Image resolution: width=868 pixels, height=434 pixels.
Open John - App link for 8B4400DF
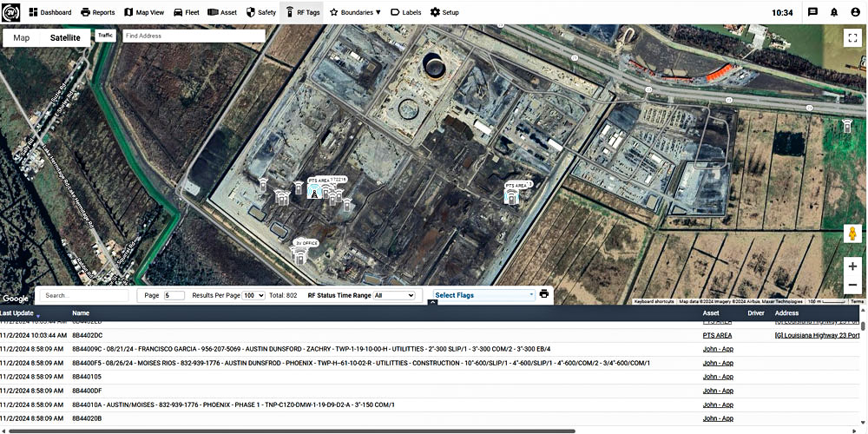(718, 391)
